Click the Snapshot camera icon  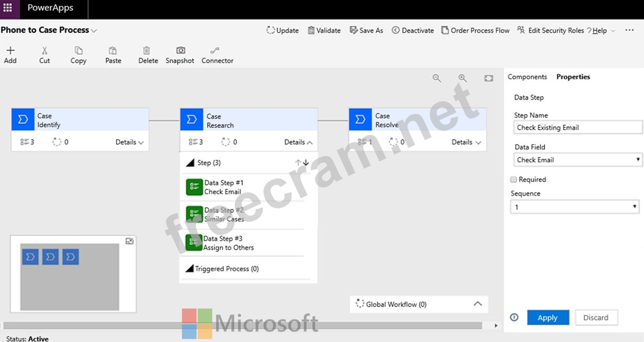click(180, 51)
